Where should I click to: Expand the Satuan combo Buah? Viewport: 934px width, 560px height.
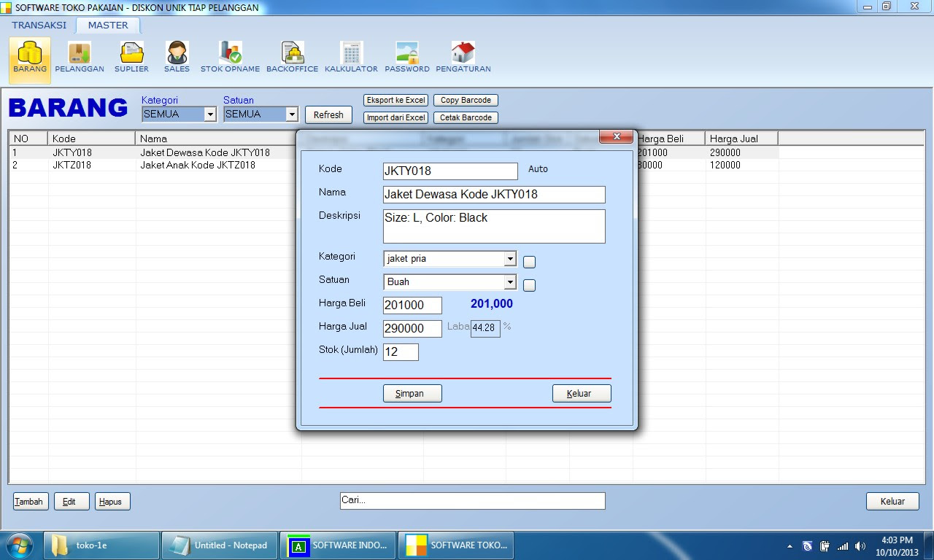click(510, 282)
